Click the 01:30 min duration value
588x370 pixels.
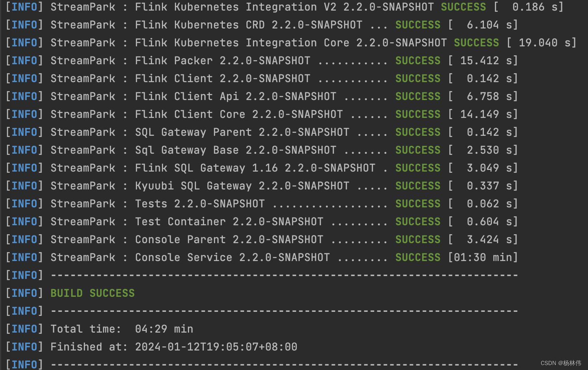point(483,257)
